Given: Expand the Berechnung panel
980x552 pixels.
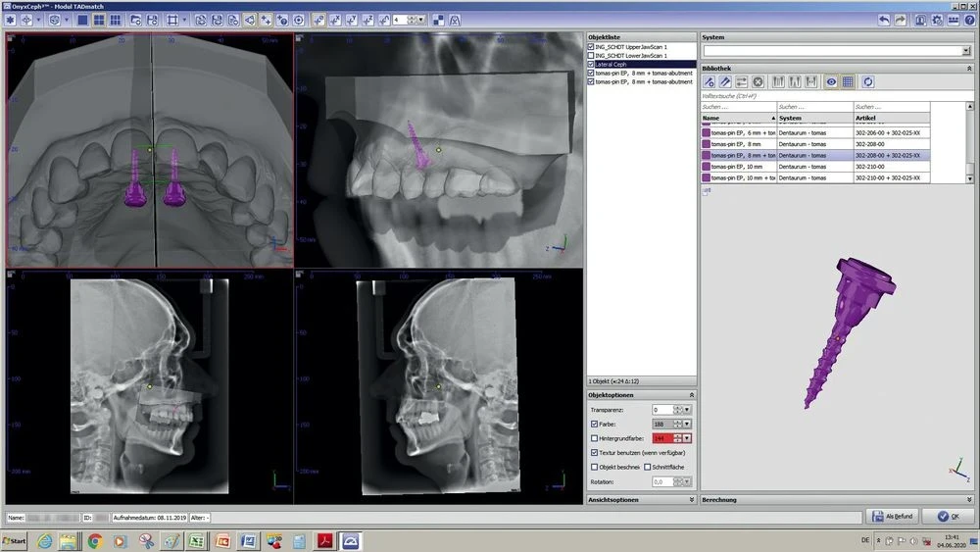Looking at the screenshot, I should pos(970,500).
